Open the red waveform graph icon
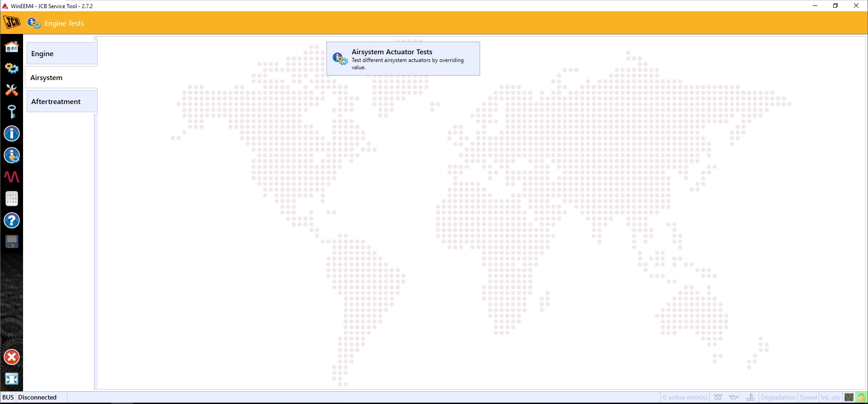Viewport: 868px width, 404px height. tap(12, 177)
